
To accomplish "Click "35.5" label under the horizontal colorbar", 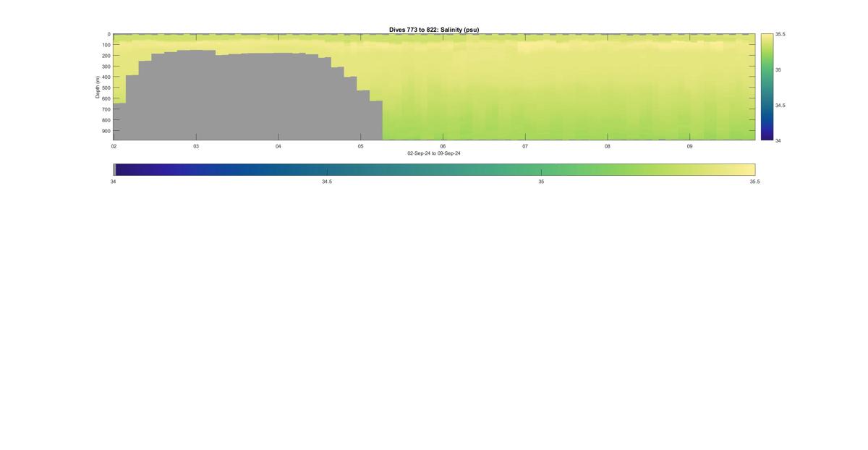I will pos(754,182).
